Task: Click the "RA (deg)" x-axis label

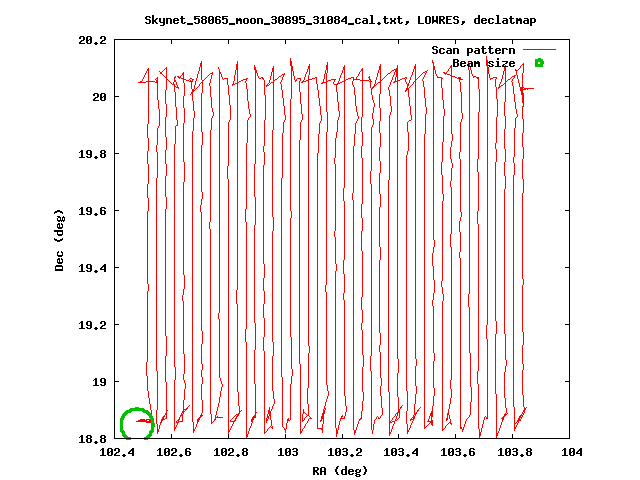Action: 340,471
